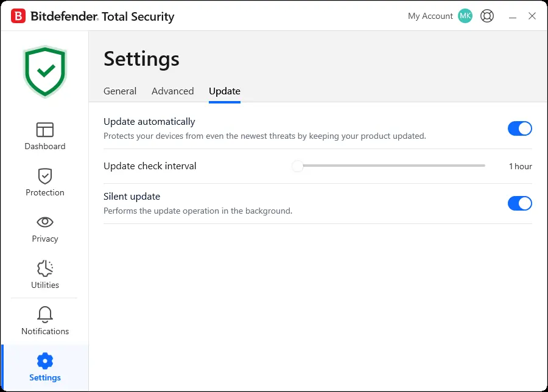Viewport: 548px width, 392px height.
Task: Open the Privacy eye icon
Action: pos(44,222)
